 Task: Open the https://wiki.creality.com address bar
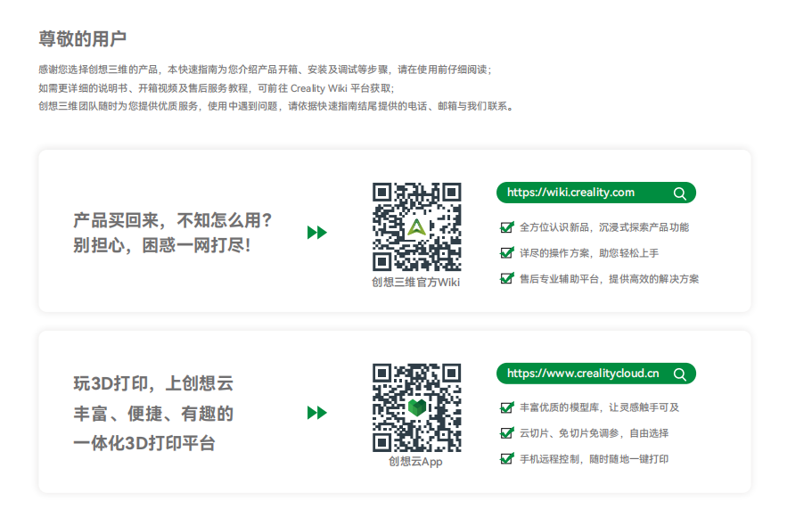click(x=595, y=193)
